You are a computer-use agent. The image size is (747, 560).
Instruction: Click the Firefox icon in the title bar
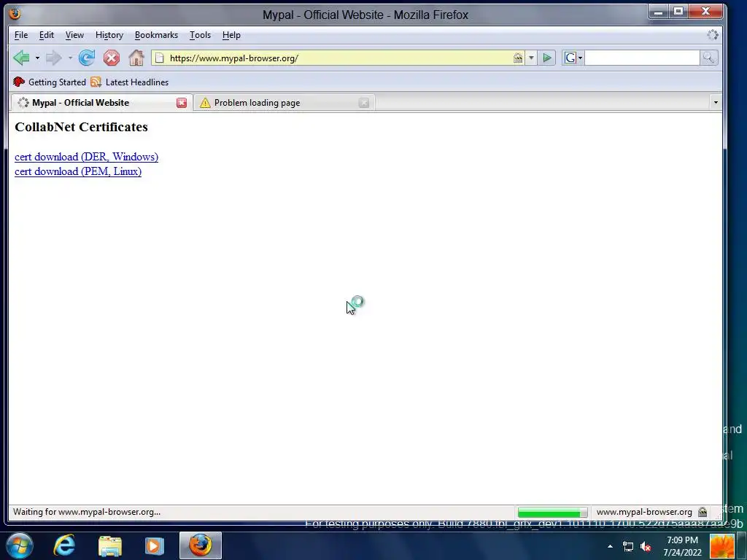15,14
